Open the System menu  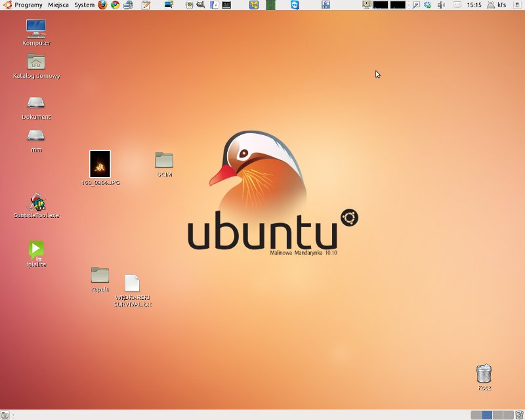(x=84, y=5)
